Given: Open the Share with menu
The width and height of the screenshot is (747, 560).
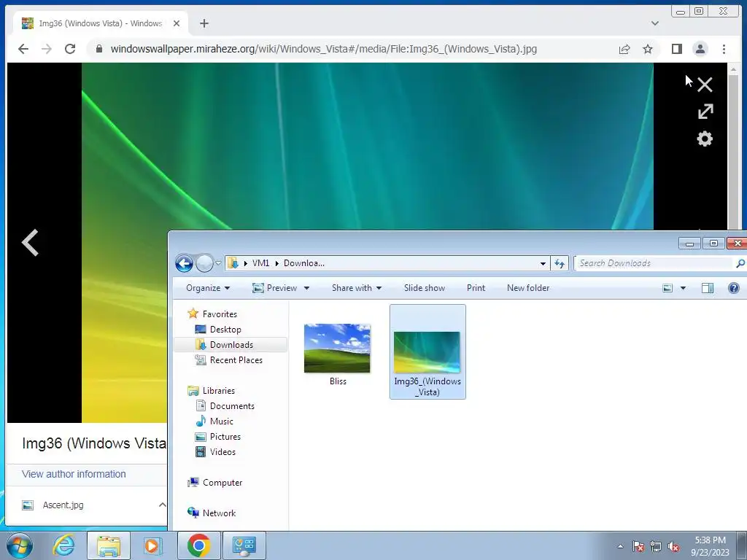Looking at the screenshot, I should (x=357, y=288).
